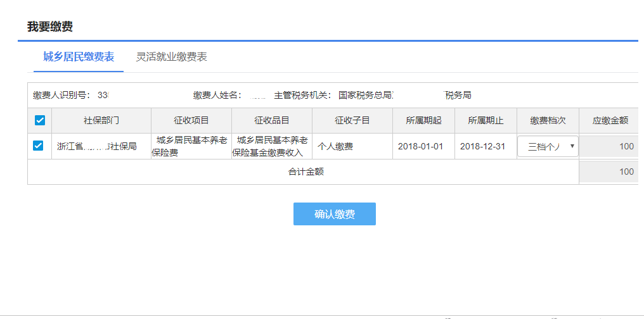Click the 缴费档次 column header

click(548, 120)
